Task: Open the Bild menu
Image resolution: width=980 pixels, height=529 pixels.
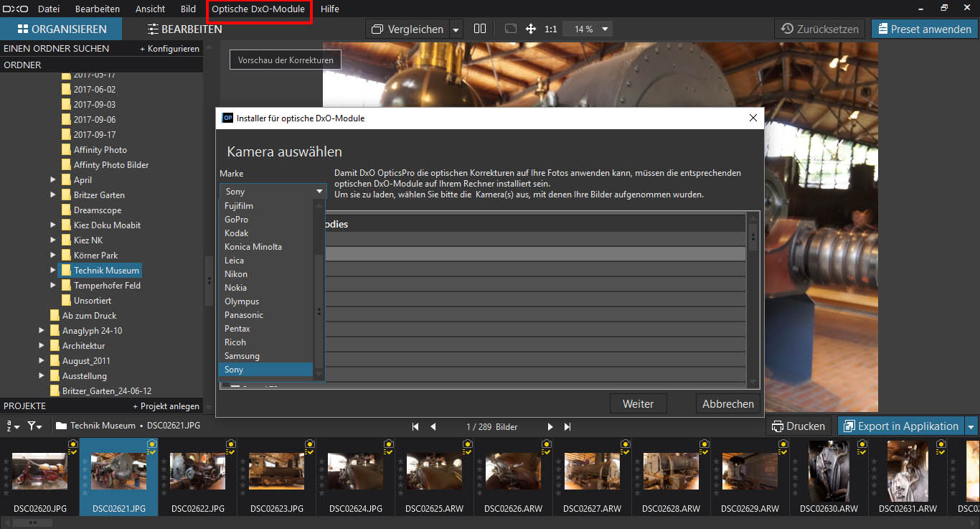Action: [x=188, y=9]
